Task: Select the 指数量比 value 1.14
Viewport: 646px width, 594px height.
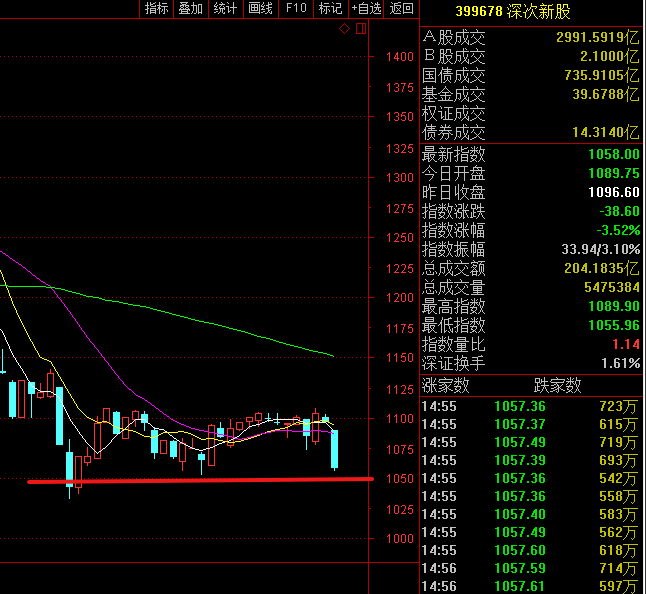Action: click(x=626, y=344)
